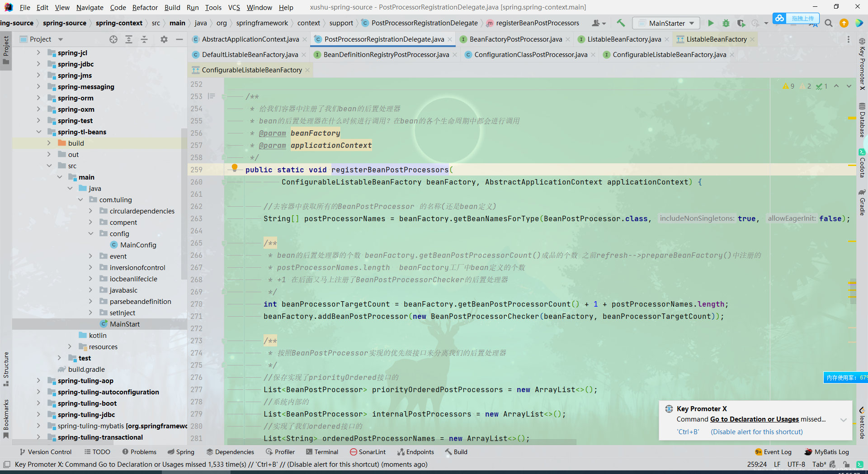The image size is (868, 474).
Task: Click the Expand All icon in Project panel
Action: [x=129, y=39]
